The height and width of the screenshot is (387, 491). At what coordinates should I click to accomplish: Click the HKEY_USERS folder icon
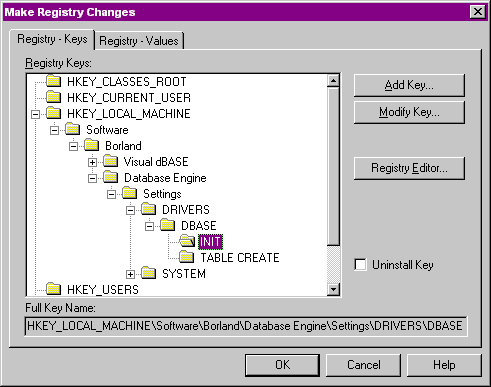53,289
